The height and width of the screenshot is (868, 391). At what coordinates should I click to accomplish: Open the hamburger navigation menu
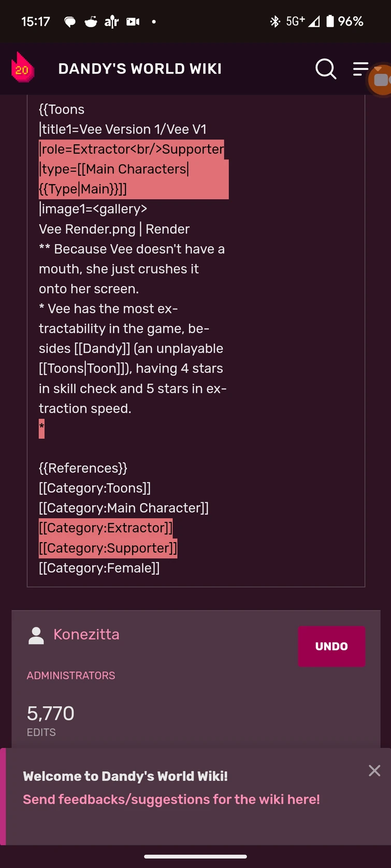coord(360,68)
